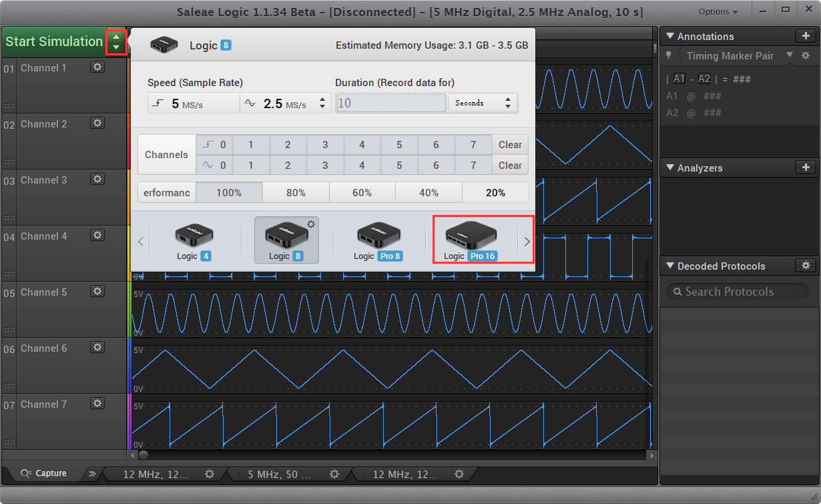This screenshot has height=504, width=821.
Task: Click the A1 timing marker label
Action: 679,79
